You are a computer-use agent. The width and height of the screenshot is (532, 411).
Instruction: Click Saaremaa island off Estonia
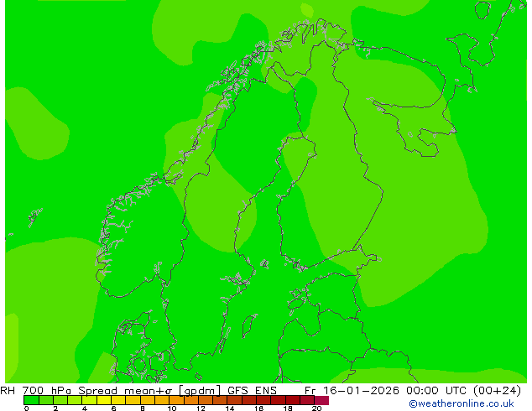[x=297, y=302]
